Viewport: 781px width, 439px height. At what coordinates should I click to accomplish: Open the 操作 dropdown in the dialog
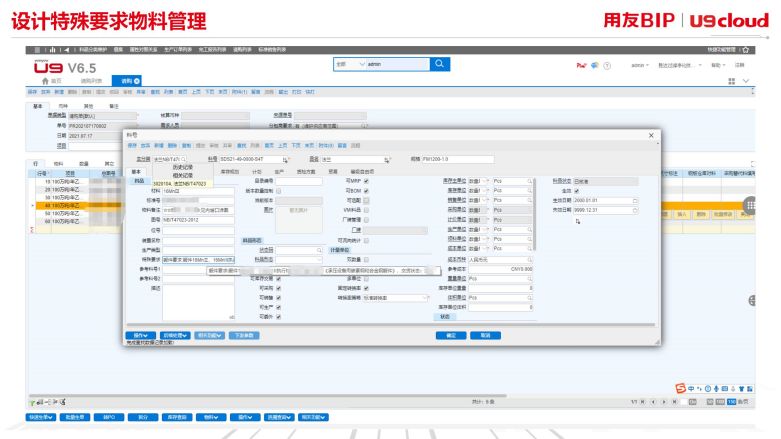coord(140,335)
